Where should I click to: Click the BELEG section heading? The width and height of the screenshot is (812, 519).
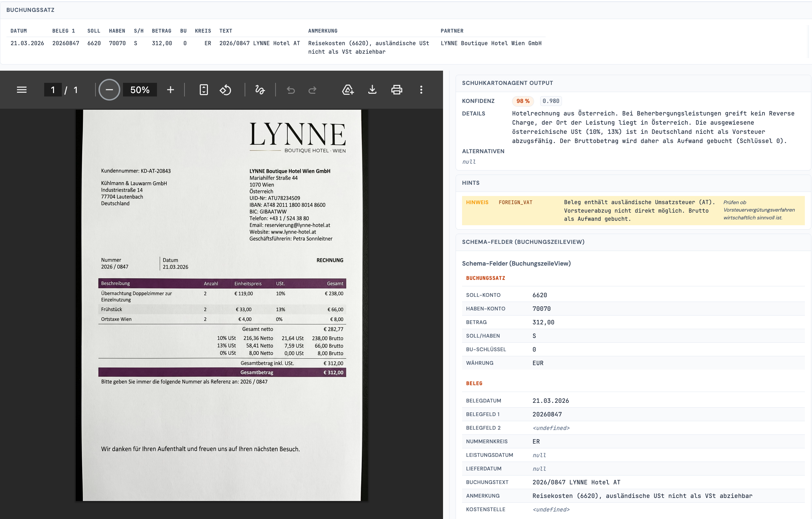tap(474, 383)
